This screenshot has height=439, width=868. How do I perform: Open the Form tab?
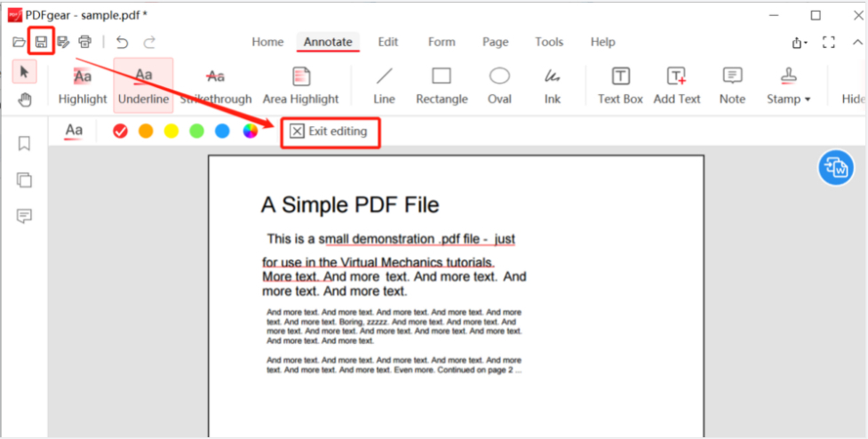pyautogui.click(x=442, y=42)
